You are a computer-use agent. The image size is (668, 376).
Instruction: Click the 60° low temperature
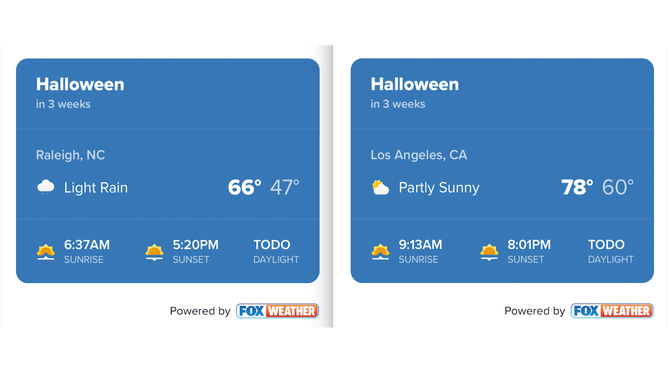point(618,187)
